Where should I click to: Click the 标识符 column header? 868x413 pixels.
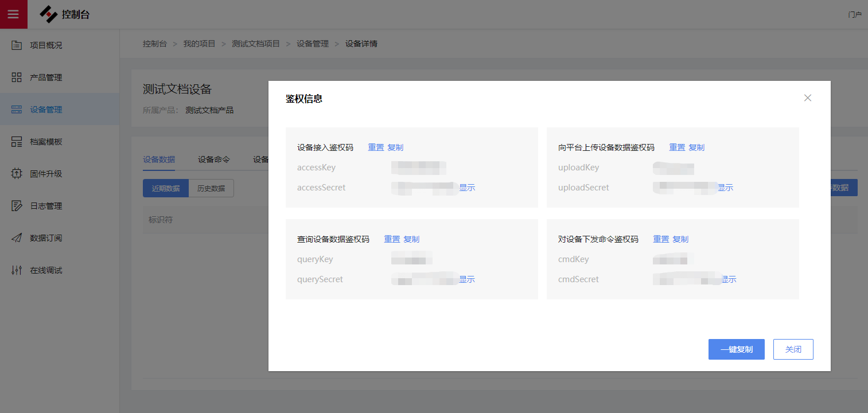(x=161, y=220)
